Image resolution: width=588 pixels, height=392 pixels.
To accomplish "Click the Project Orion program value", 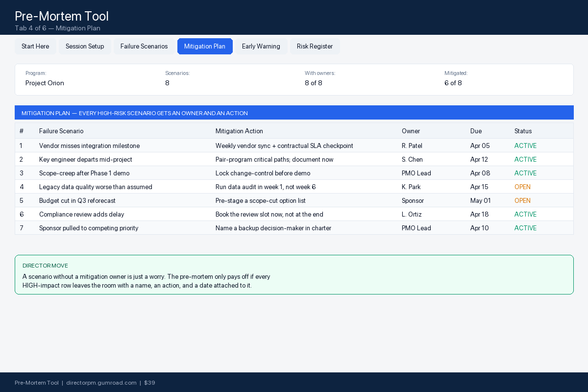I will [45, 83].
